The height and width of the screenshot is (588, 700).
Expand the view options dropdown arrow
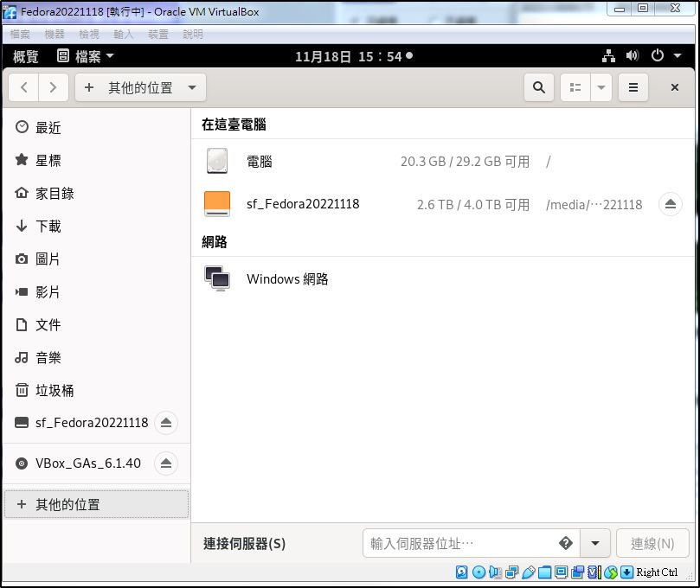601,87
